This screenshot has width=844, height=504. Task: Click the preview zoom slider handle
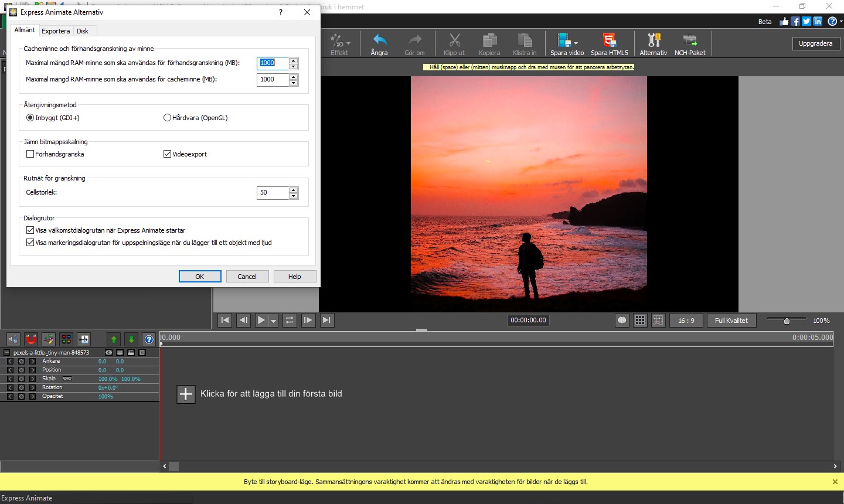pyautogui.click(x=787, y=321)
